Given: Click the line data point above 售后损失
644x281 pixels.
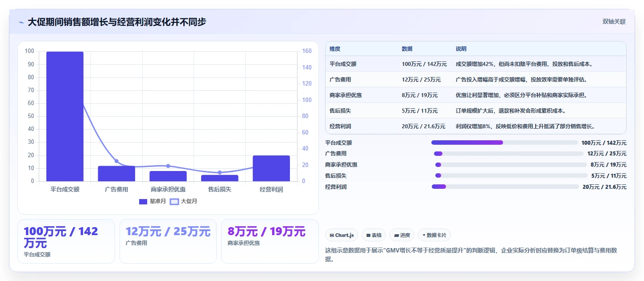Looking at the screenshot, I should [219, 172].
